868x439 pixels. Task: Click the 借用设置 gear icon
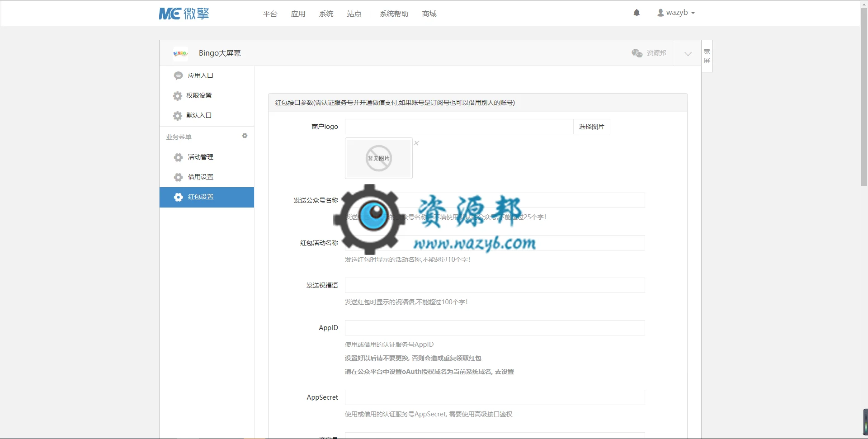(x=178, y=177)
